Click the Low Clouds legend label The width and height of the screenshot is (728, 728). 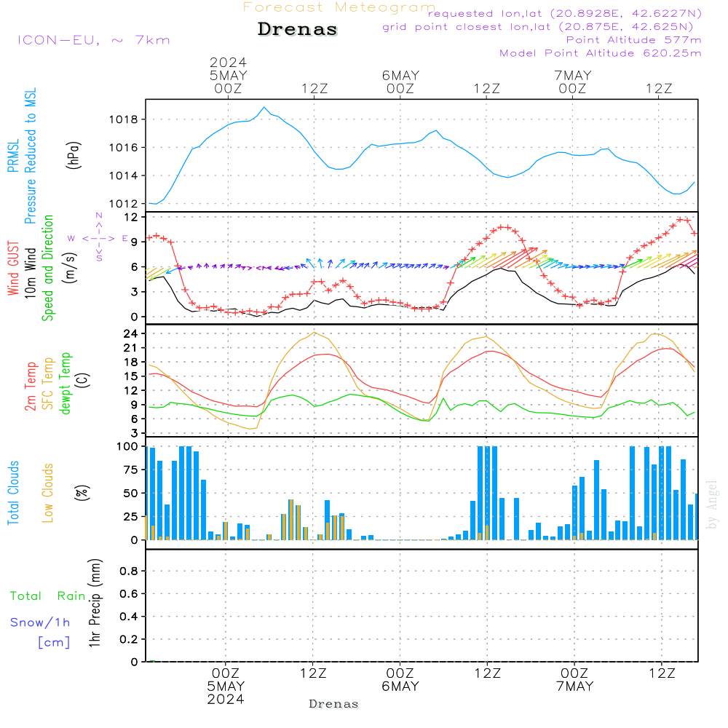tap(48, 493)
